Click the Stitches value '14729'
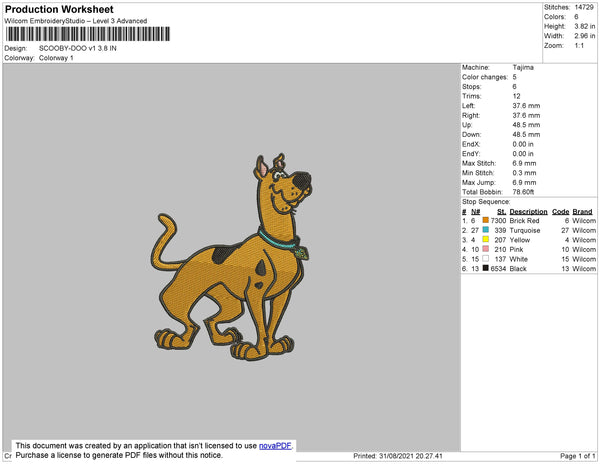The image size is (600, 464). click(584, 7)
